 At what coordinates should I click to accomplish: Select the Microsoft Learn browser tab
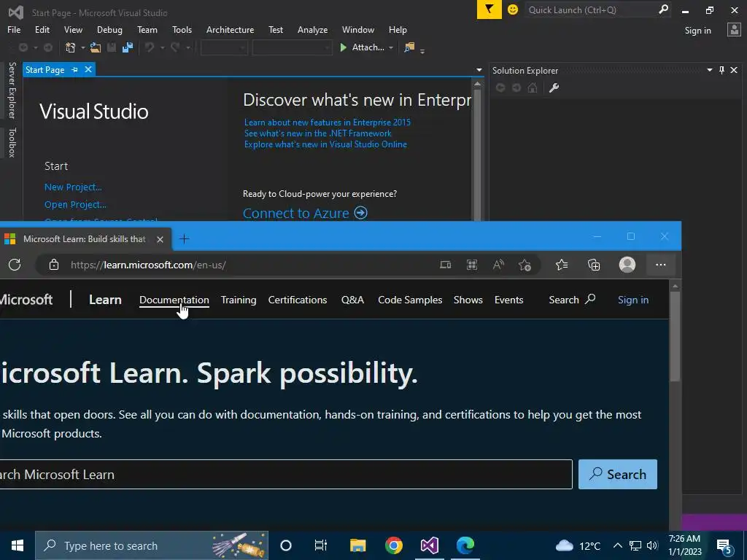click(x=85, y=239)
